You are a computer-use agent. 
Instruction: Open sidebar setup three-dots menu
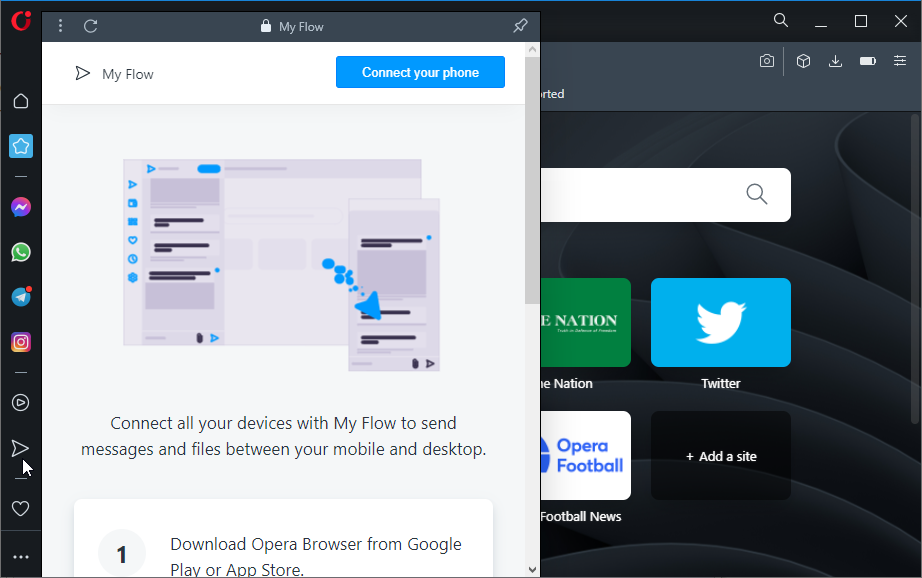pos(21,557)
